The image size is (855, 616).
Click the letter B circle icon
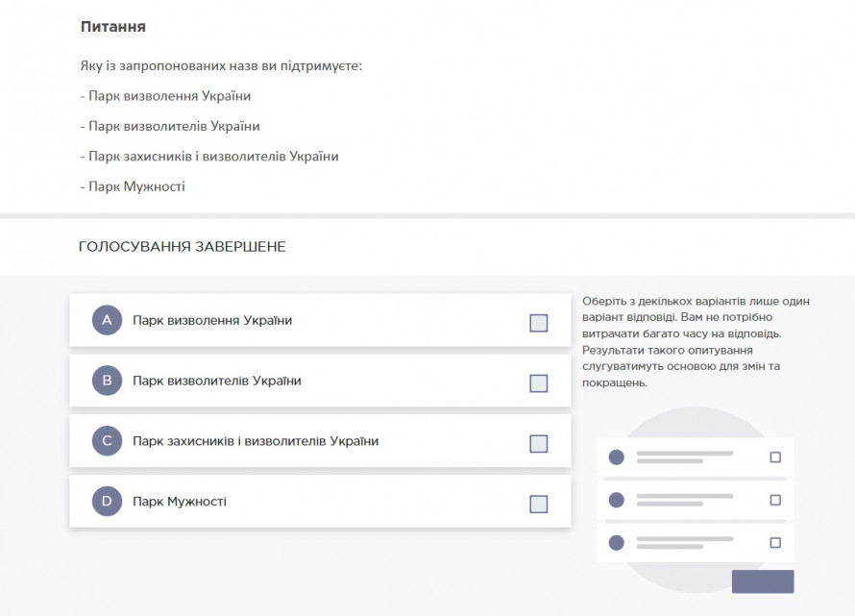coord(107,381)
